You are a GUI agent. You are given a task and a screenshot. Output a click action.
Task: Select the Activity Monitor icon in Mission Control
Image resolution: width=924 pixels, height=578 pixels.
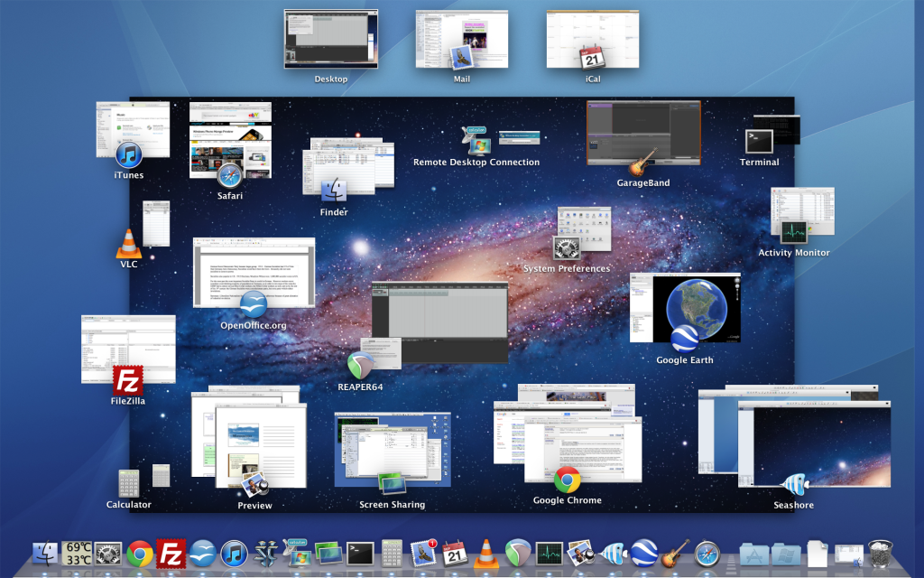tap(794, 232)
